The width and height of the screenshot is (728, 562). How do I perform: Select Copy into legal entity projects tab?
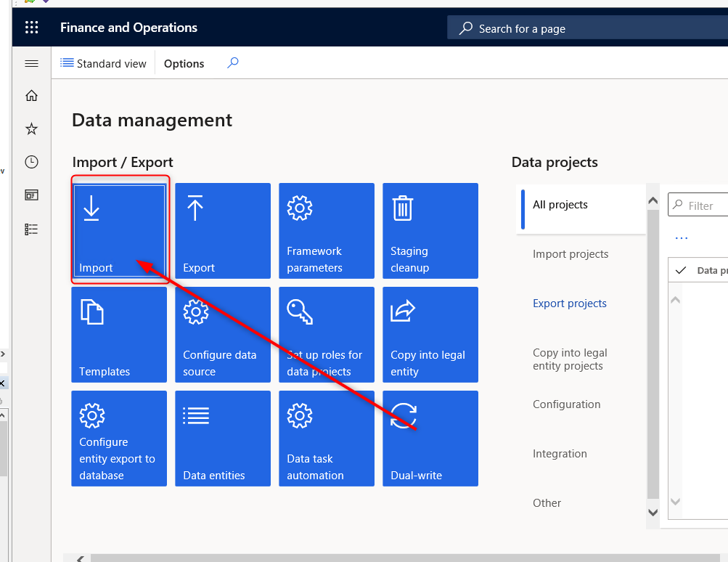click(x=570, y=359)
